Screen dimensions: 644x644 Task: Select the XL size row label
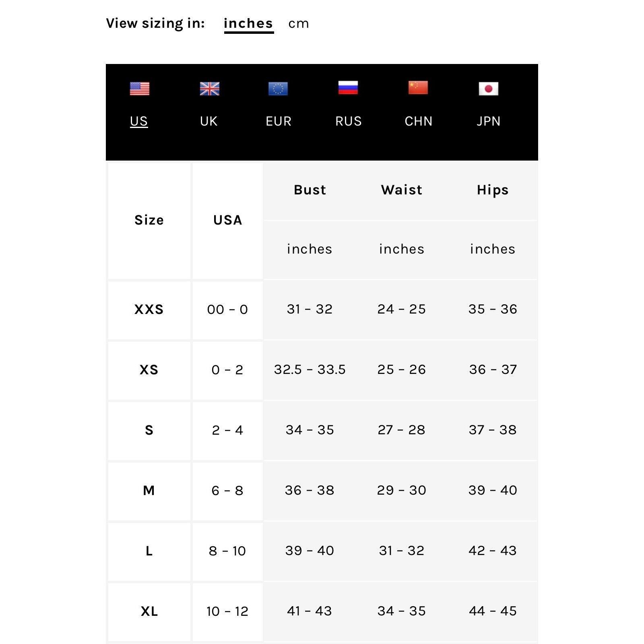(x=149, y=611)
